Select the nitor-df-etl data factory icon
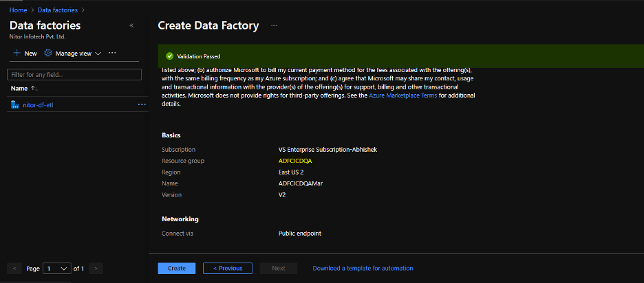 [15, 105]
